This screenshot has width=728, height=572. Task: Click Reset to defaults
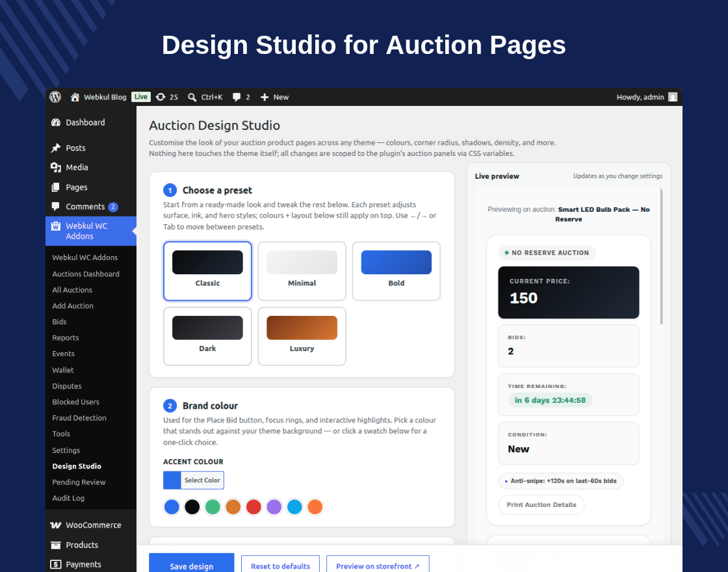[x=280, y=565]
